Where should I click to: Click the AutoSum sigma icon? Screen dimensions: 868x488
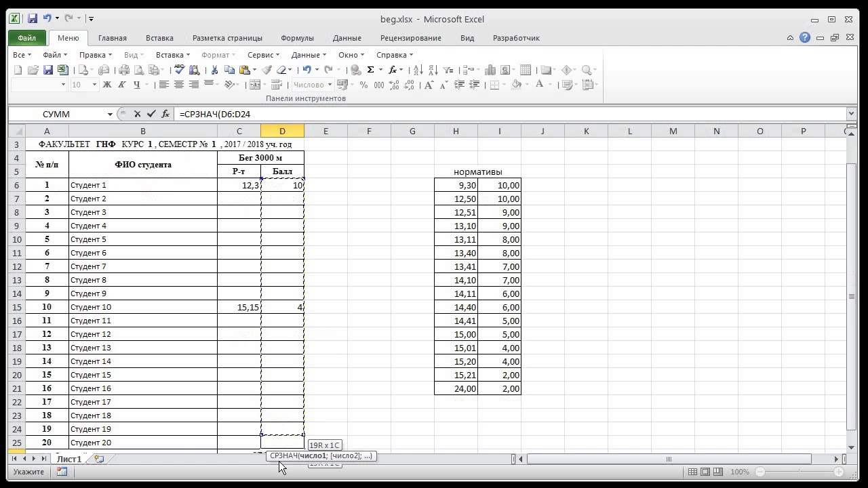click(370, 70)
